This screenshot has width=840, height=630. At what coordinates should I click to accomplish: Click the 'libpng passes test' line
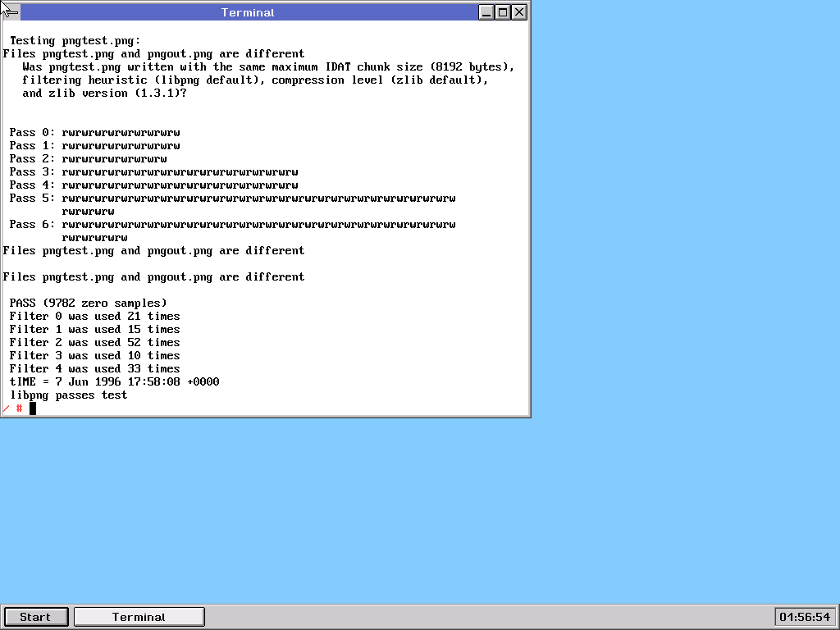coord(69,395)
